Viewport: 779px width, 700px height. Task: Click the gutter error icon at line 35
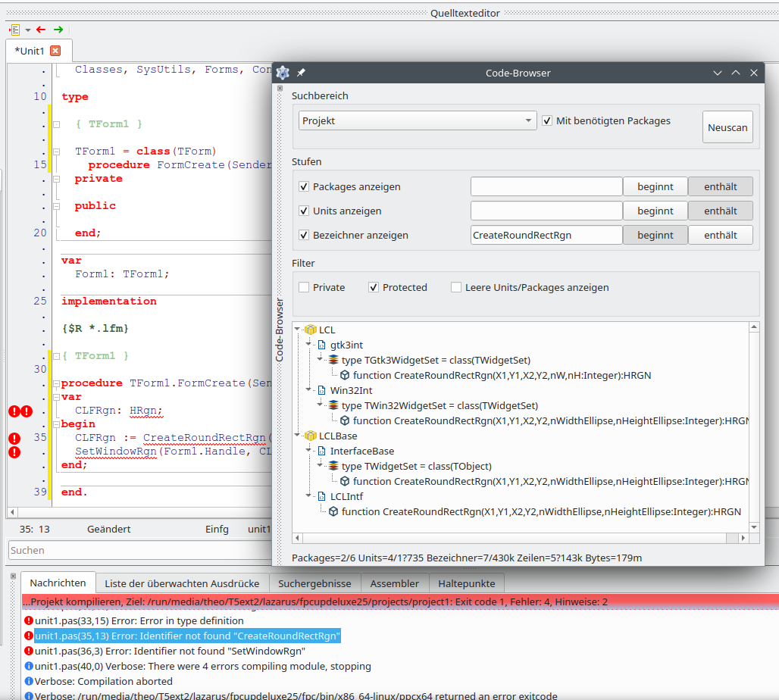(14, 438)
